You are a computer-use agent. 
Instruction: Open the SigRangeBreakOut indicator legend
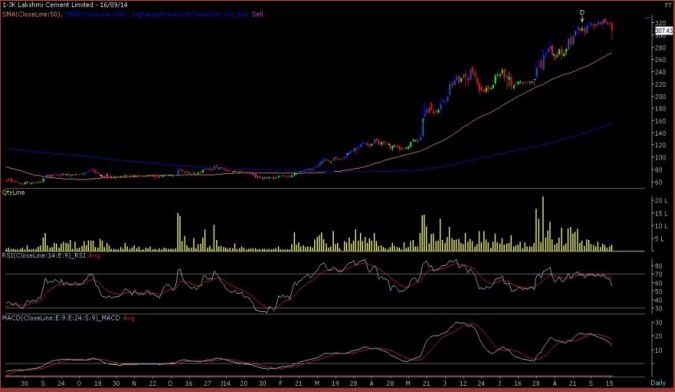(x=190, y=14)
